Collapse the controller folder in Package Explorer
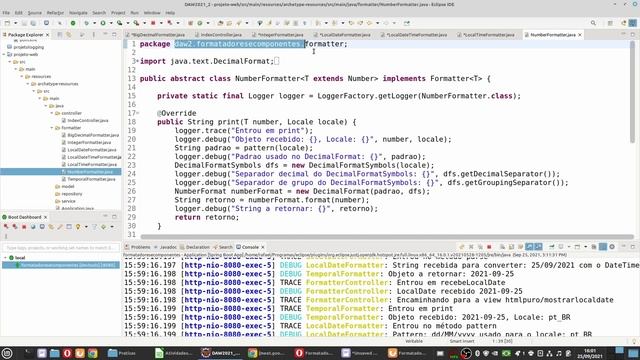 pos(52,113)
